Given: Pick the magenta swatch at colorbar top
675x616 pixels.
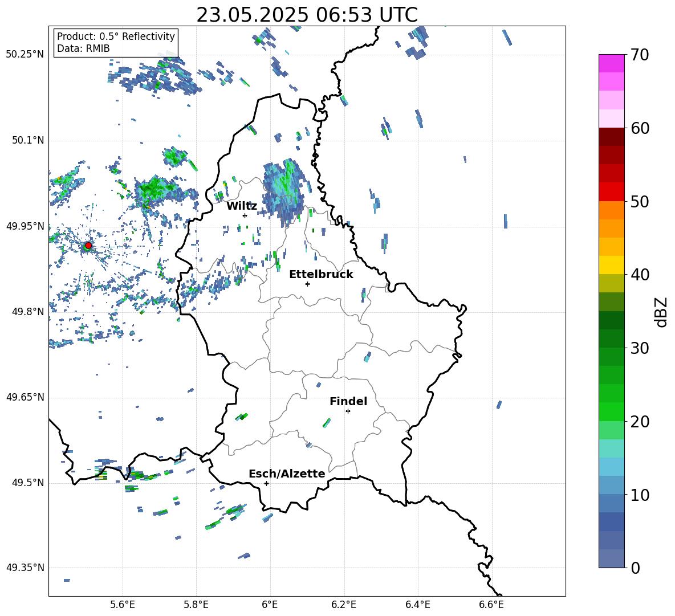Looking at the screenshot, I should pyautogui.click(x=611, y=63).
